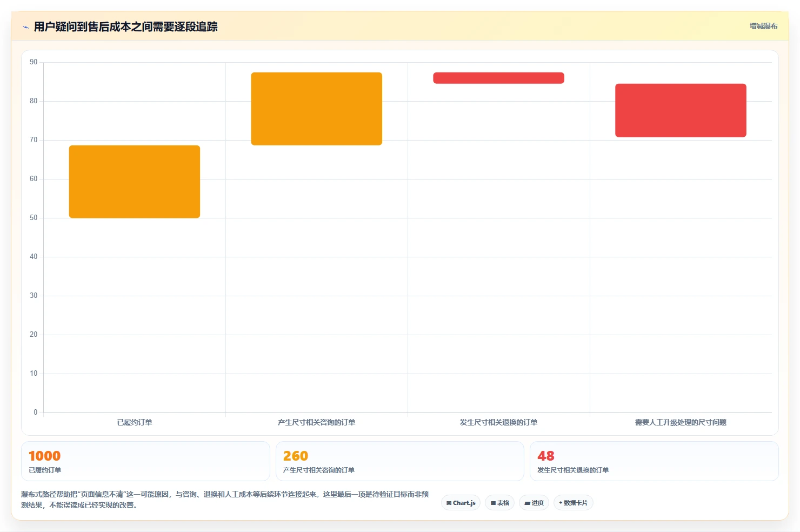Click the y-axis value 50
800x532 pixels.
(34, 218)
